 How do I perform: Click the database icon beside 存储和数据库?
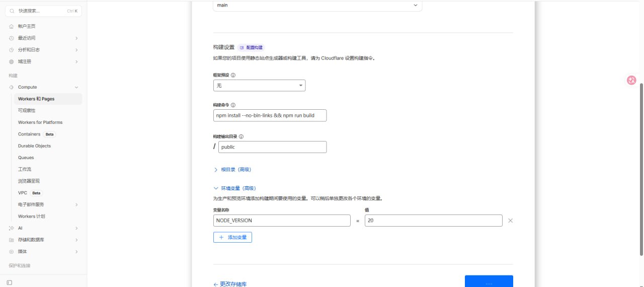point(11,240)
